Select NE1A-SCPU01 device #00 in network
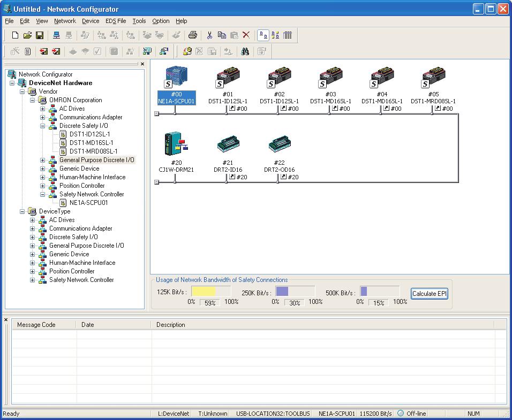 (x=176, y=86)
